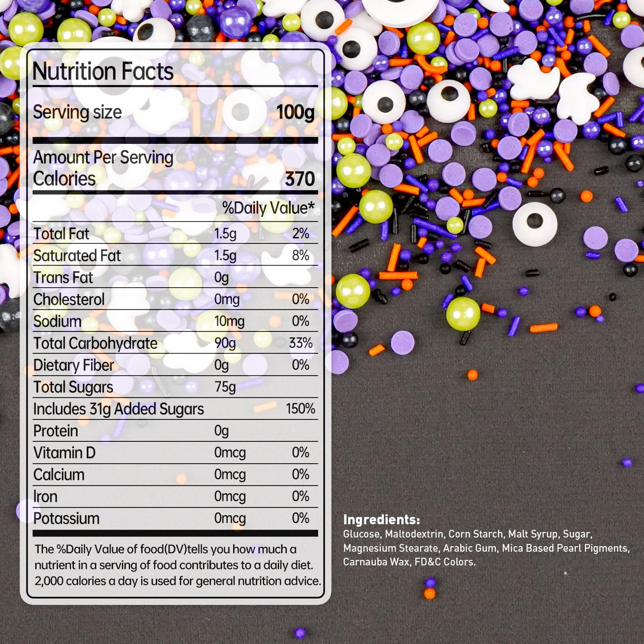Select the 370 calories value
The height and width of the screenshot is (644, 644).
point(300,179)
